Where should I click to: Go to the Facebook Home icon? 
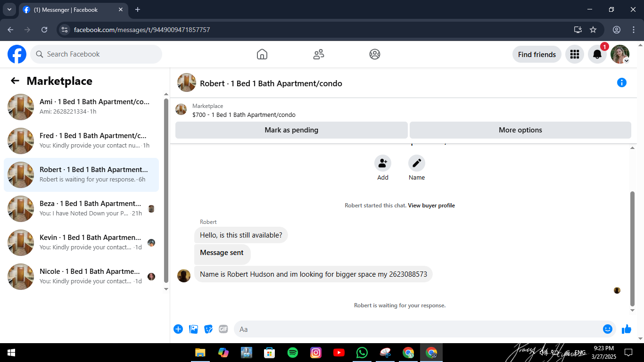[x=262, y=54]
